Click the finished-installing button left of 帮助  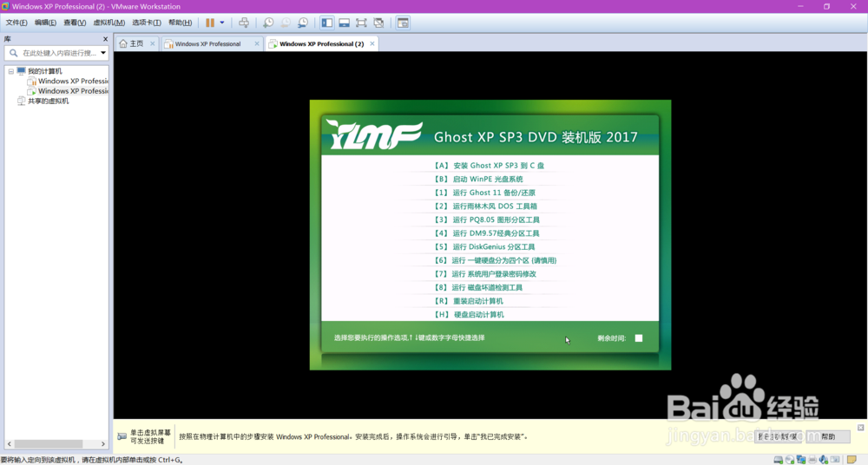(779, 436)
